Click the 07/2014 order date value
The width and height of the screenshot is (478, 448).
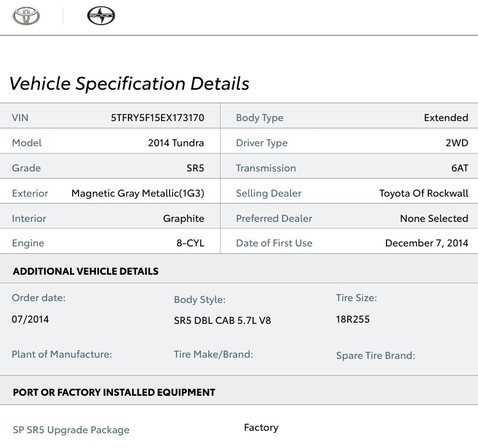tap(30, 320)
